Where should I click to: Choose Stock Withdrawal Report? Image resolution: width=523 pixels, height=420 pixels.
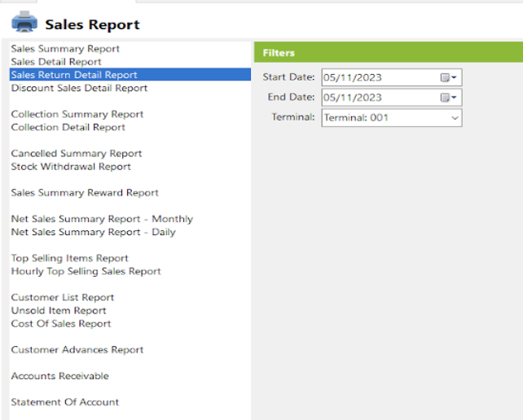(x=71, y=167)
